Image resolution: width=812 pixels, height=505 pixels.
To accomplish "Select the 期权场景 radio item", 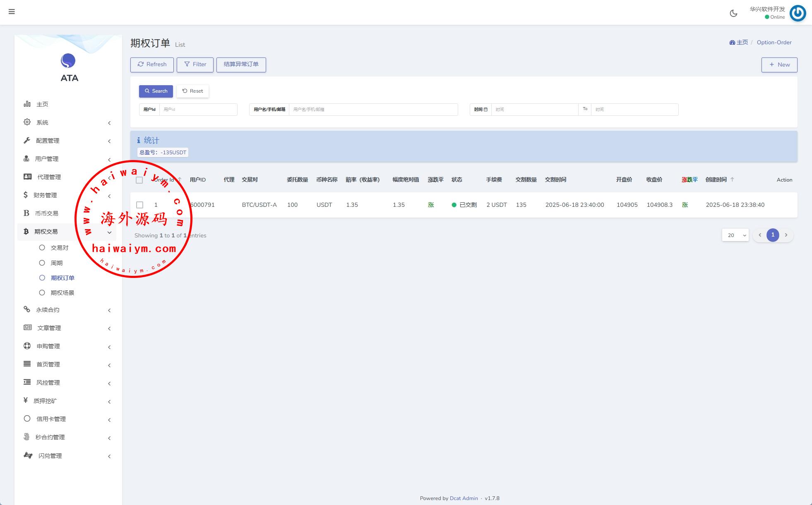I will pyautogui.click(x=42, y=293).
